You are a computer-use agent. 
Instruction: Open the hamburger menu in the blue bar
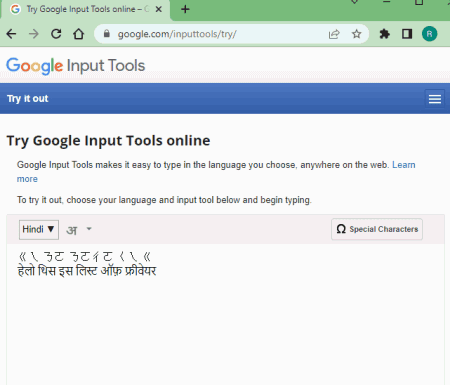[435, 99]
